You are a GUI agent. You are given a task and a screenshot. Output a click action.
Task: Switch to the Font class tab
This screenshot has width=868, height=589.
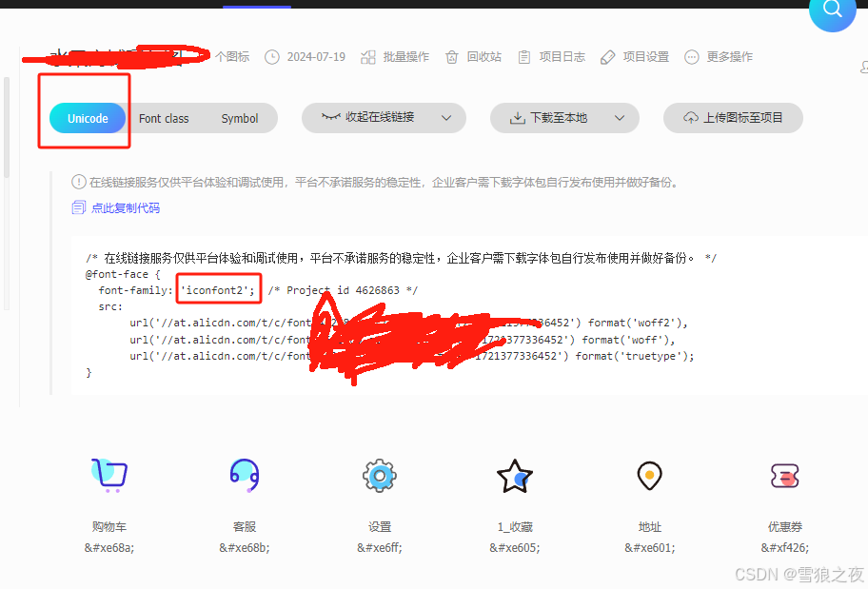tap(164, 118)
